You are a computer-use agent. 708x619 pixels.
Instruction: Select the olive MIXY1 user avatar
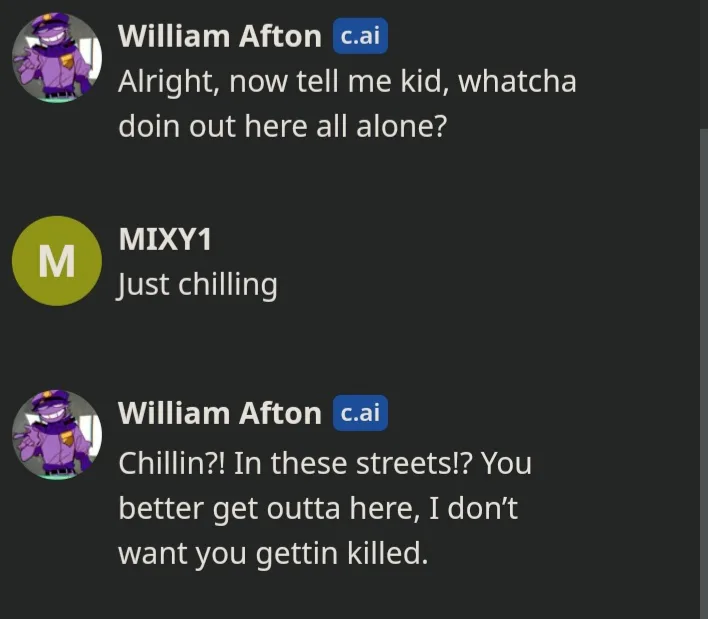(57, 261)
